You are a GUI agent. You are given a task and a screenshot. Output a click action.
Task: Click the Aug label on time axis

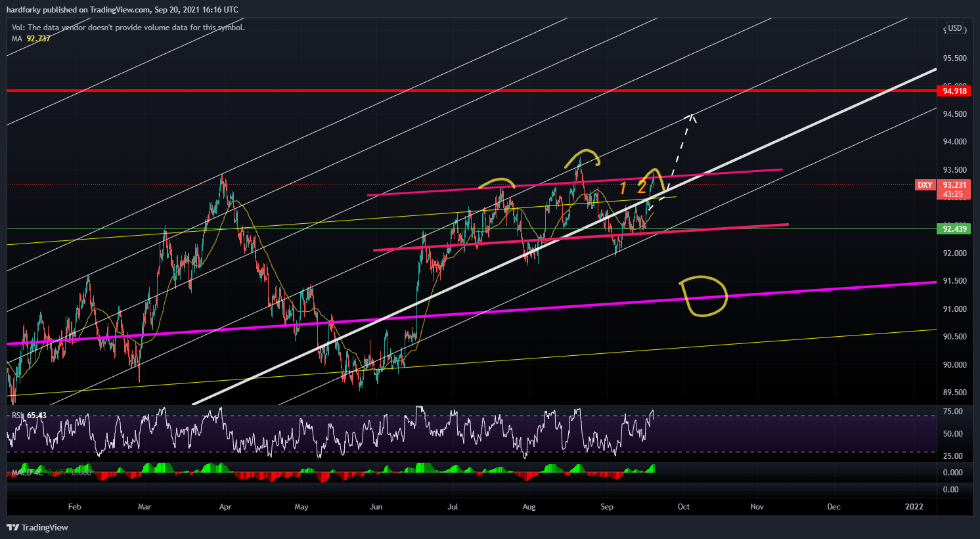(x=529, y=507)
